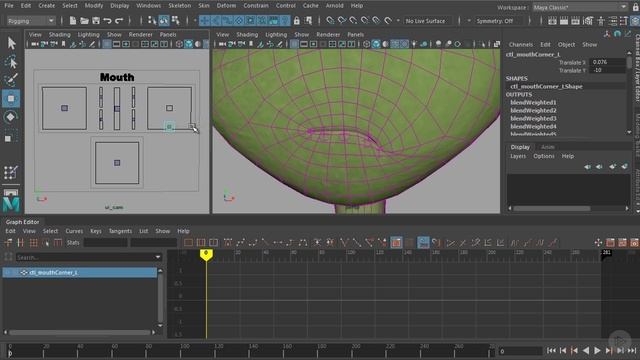Select blendWeighted1 under OUTPUTS

pos(533,102)
